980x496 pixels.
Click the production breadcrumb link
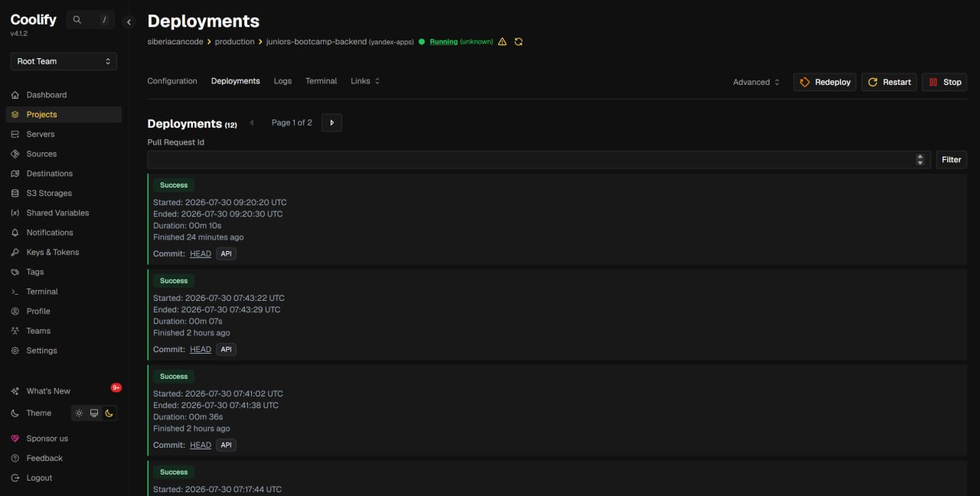point(234,42)
